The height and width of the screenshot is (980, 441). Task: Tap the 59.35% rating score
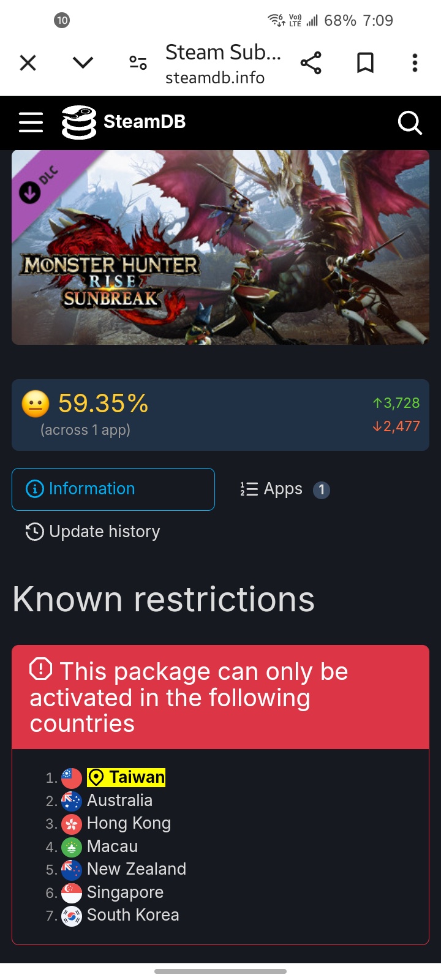pyautogui.click(x=103, y=404)
